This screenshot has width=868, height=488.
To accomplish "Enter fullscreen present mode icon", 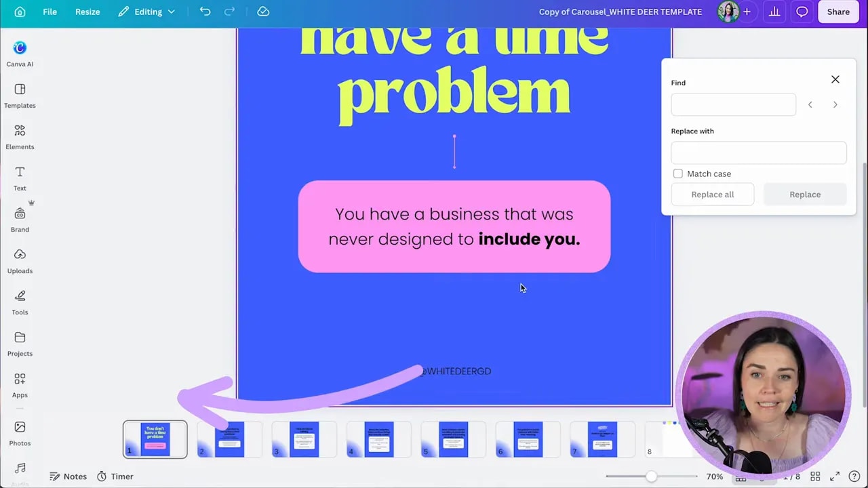I will point(835,476).
